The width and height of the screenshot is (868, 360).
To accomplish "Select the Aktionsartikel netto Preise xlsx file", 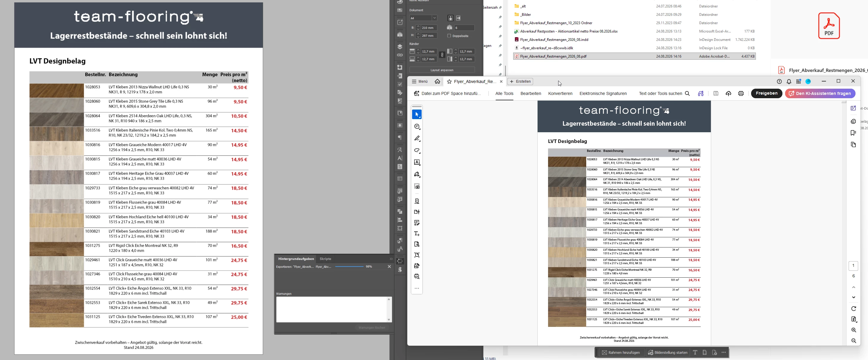I will (634, 31).
